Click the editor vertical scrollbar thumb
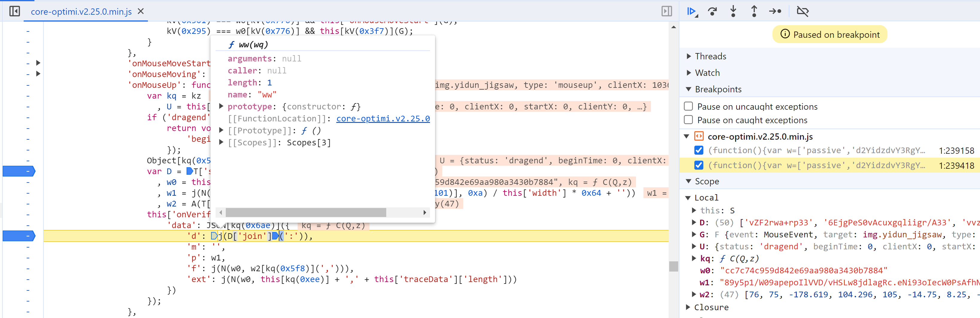Screen dimensions: 980x318 pos(673,266)
